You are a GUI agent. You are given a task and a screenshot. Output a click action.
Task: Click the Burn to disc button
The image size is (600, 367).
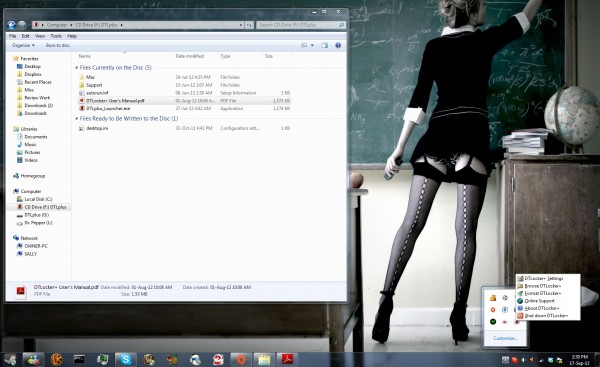click(58, 46)
